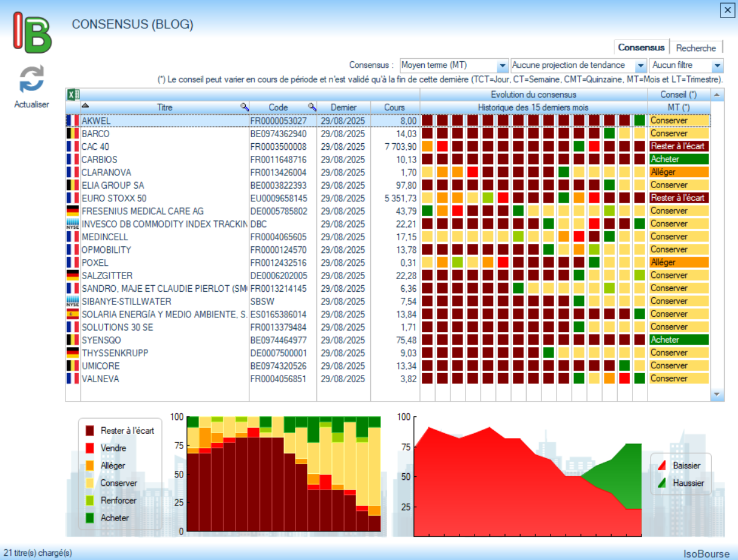Viewport: 738px width, 560px height.
Task: Click the price 5 351,73
Action: click(401, 198)
